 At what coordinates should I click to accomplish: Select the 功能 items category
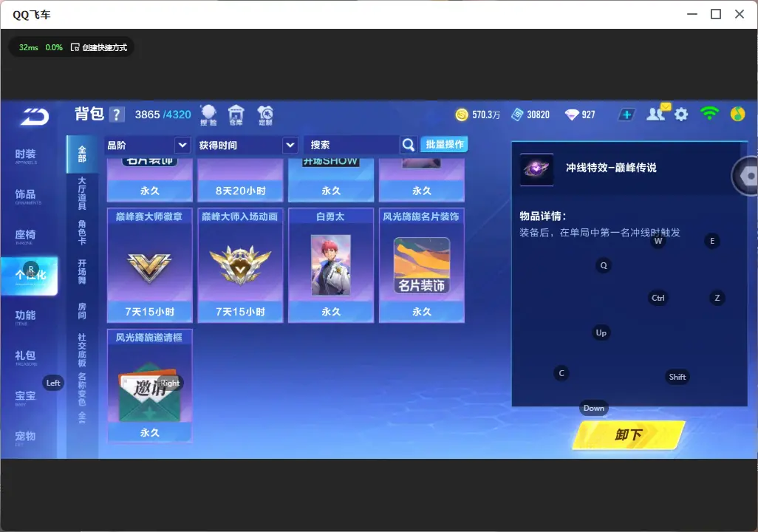pos(25,317)
